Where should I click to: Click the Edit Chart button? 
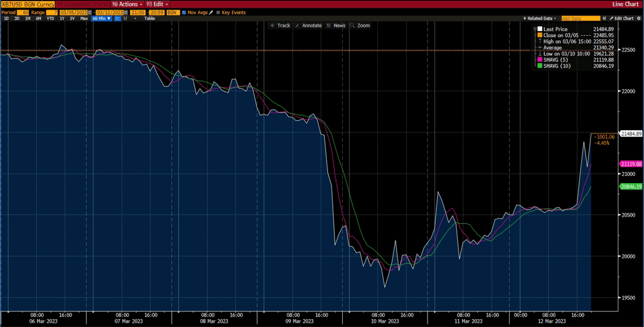(x=621, y=18)
